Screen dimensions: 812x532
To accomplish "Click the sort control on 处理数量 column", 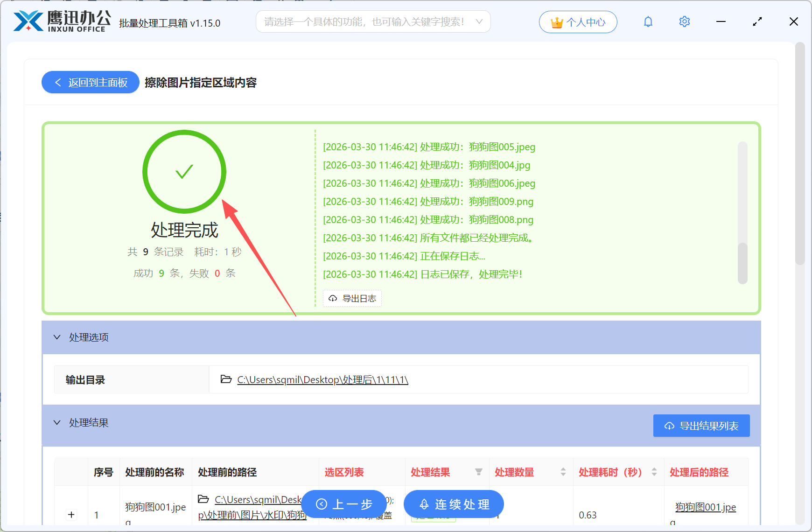I will (x=562, y=472).
